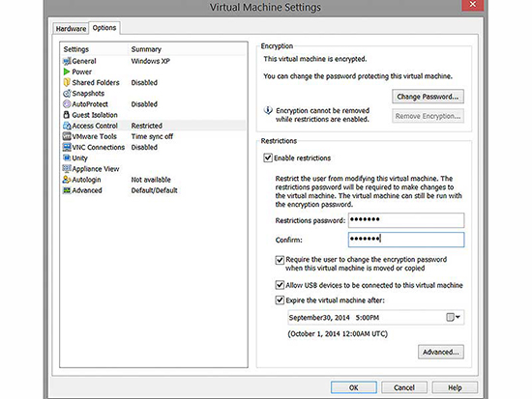Select the Snapshots row label
This screenshot has height=399, width=532.
click(88, 93)
